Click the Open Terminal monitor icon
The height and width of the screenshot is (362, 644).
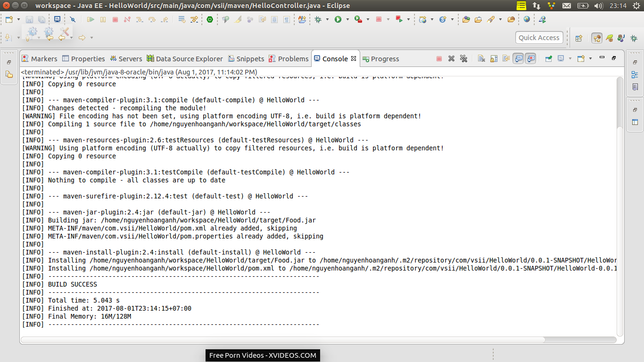coord(57,19)
